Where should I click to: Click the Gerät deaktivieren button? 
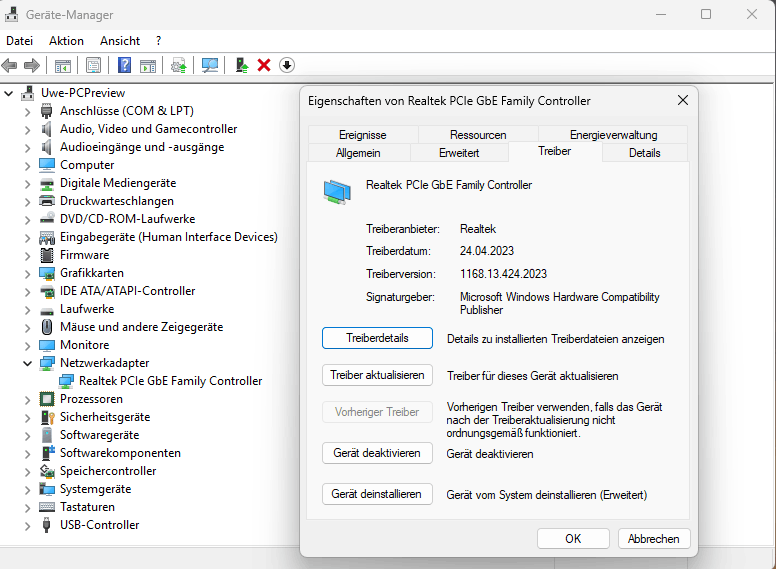tap(377, 453)
